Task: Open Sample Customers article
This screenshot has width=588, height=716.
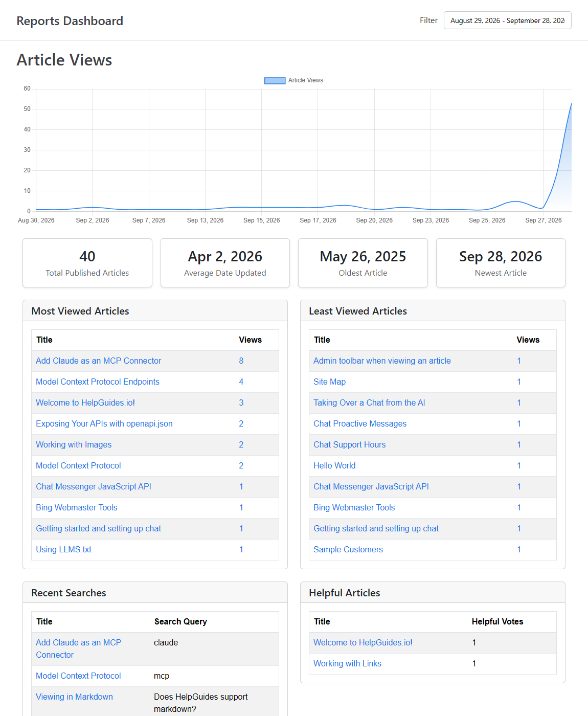Action: tap(348, 549)
